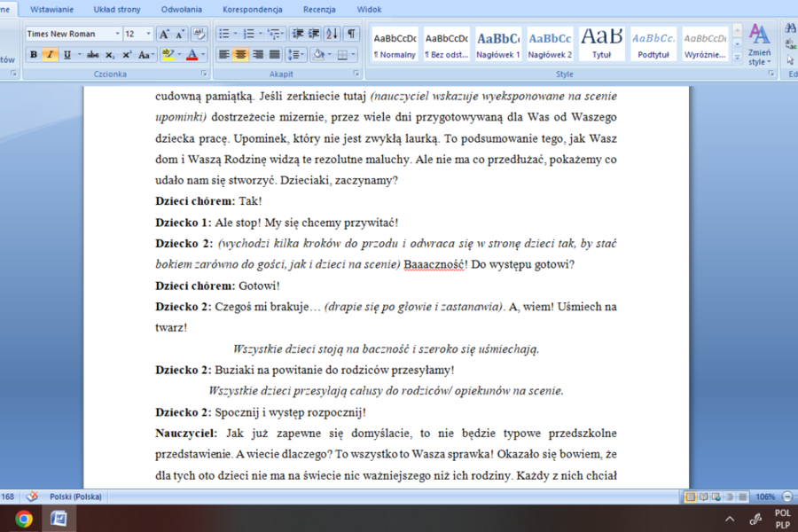Toggle bold formatting in Czcionka group
The image size is (798, 532).
[x=34, y=55]
